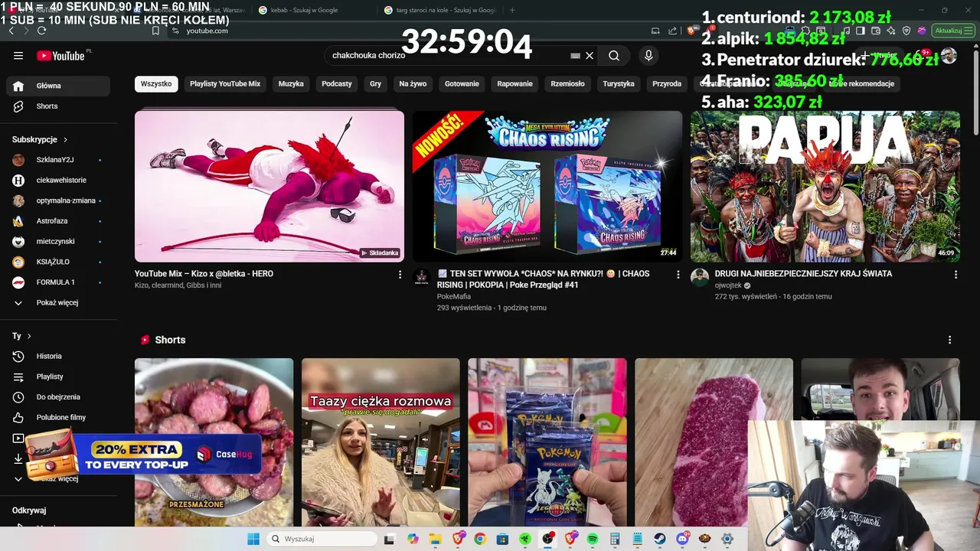
Task: Go back in browser history
Action: [x=11, y=31]
